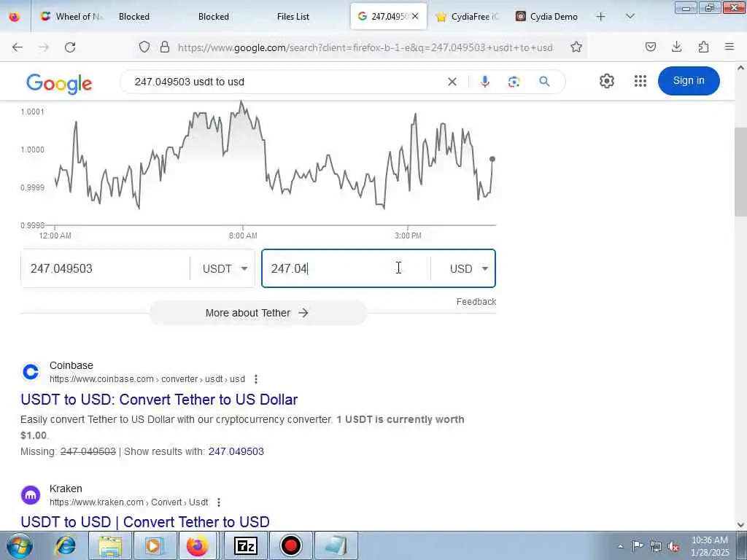
Task: Open USDT to USD Coinbase result
Action: coord(159,399)
